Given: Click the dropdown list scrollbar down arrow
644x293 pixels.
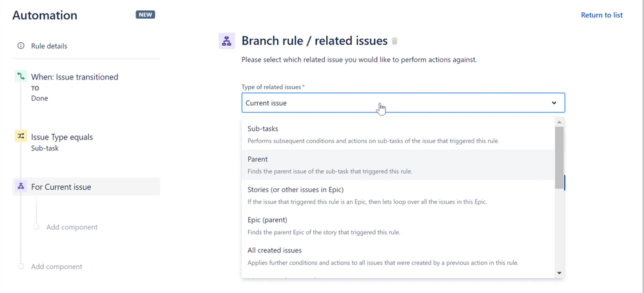Looking at the screenshot, I should click(x=559, y=273).
